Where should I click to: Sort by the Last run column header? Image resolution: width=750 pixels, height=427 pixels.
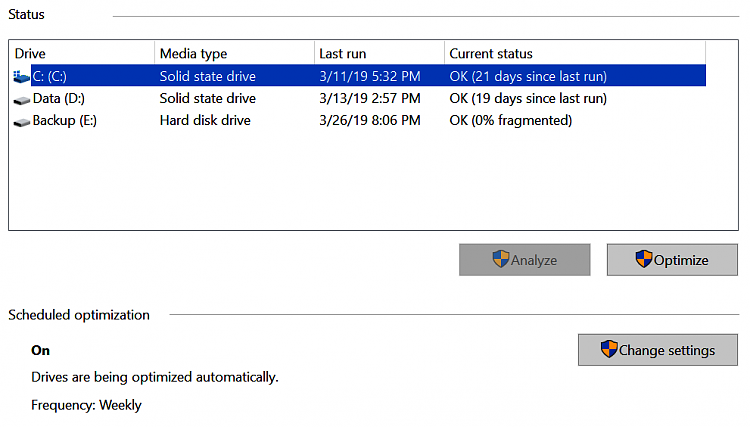tap(379, 53)
